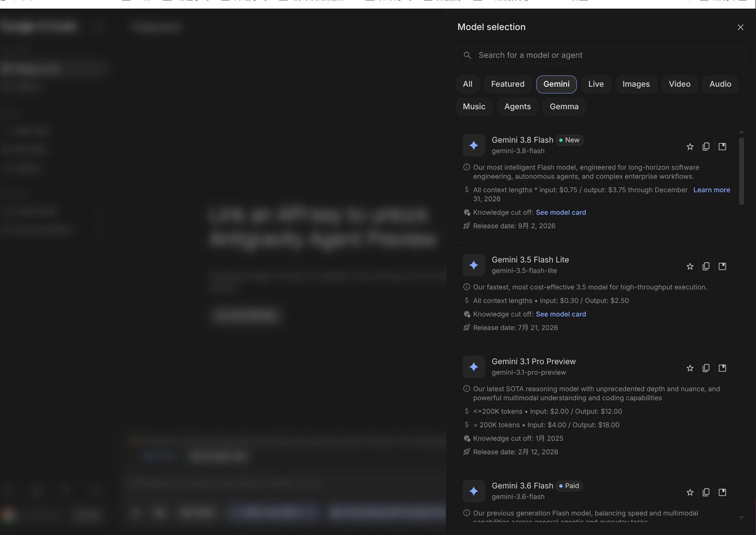This screenshot has width=756, height=535.
Task: Star the Gemini 3.8 Flash model
Action: (x=690, y=147)
